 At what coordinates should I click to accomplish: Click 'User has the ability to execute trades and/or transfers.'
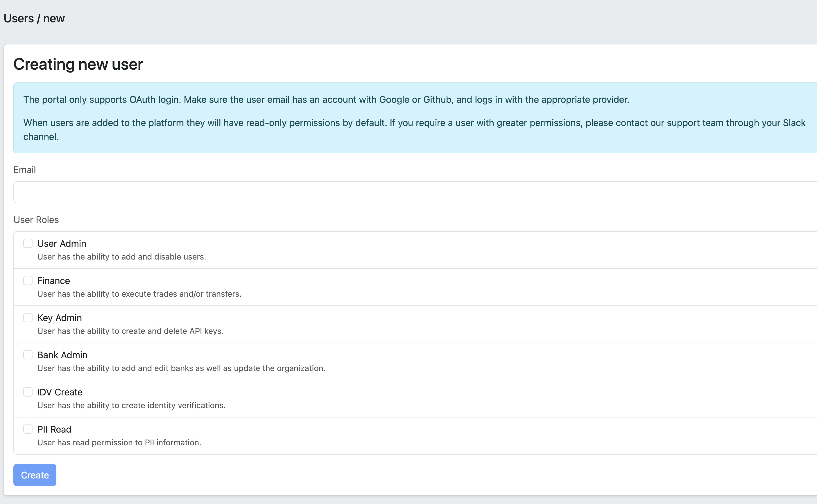139,294
